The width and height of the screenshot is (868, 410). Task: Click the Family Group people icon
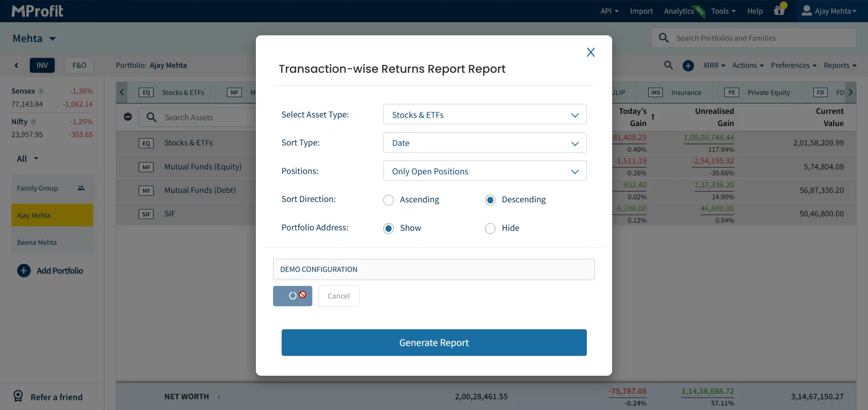[x=81, y=188]
